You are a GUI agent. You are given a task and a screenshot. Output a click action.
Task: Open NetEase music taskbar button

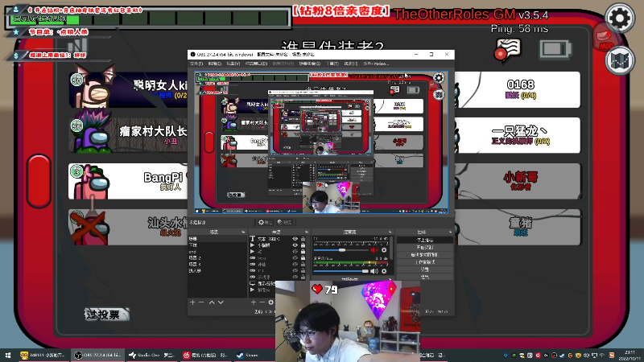[x=206, y=355]
